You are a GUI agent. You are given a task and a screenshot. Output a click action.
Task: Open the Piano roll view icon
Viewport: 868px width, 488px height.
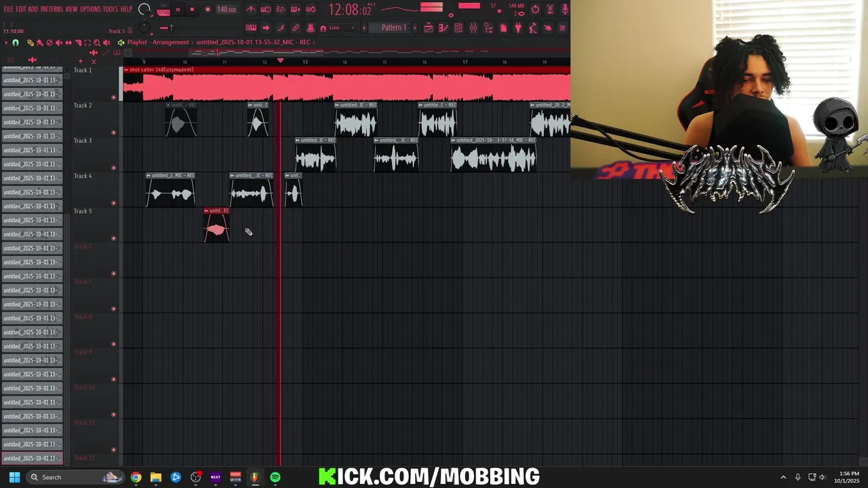coord(443,28)
